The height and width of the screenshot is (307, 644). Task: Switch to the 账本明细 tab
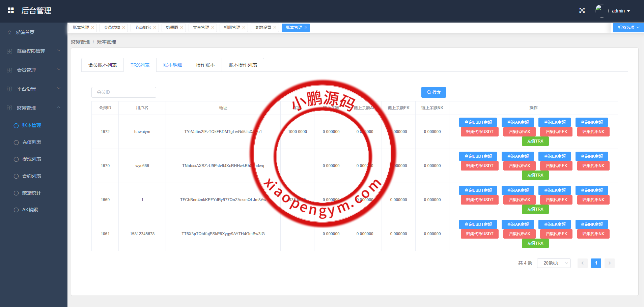pyautogui.click(x=173, y=65)
